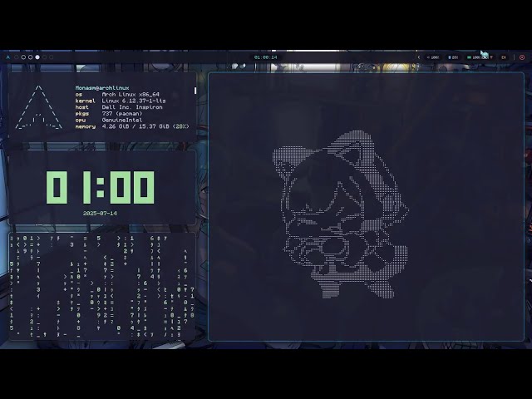Switch to the second workspace dot
Image resolution: width=532 pixels, height=399 pixels.
(x=23, y=57)
